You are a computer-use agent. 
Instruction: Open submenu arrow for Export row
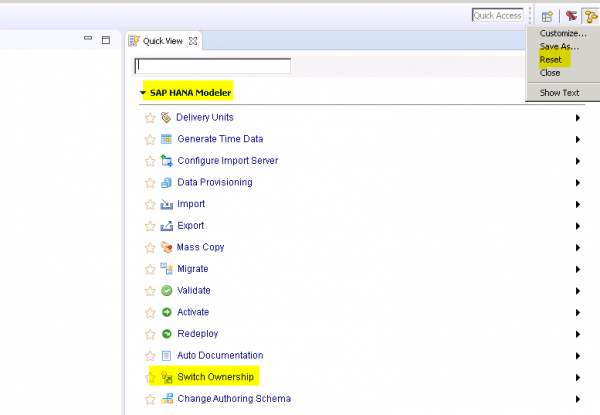pos(578,226)
